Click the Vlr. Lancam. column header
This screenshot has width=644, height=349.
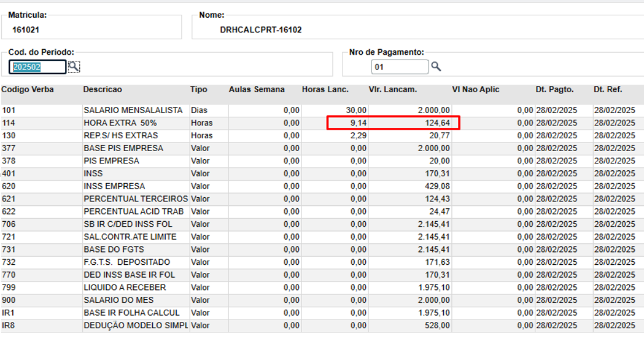[393, 90]
